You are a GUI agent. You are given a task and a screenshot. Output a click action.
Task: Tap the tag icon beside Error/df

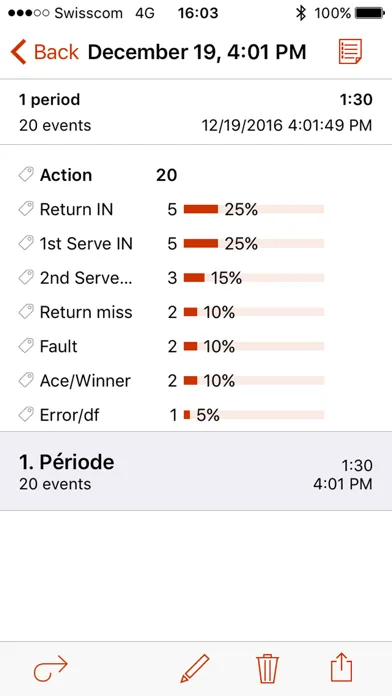click(26, 415)
